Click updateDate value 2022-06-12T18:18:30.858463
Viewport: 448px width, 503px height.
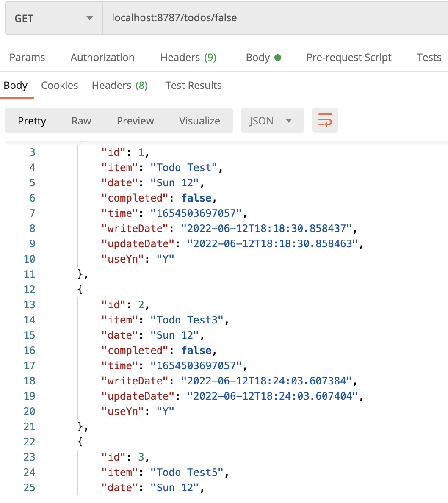pyautogui.click(x=272, y=243)
